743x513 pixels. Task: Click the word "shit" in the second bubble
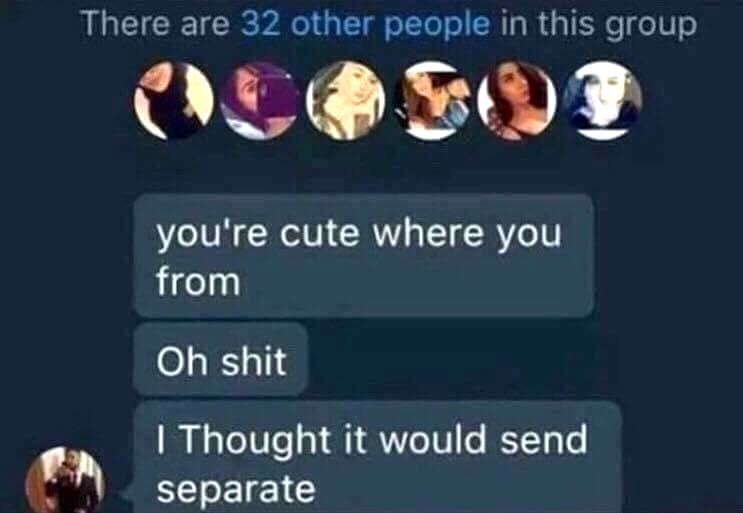(x=254, y=360)
